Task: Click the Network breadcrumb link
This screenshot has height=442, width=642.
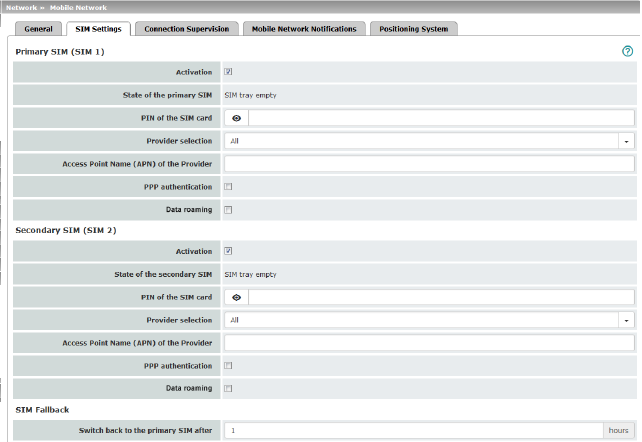Action: [x=21, y=8]
